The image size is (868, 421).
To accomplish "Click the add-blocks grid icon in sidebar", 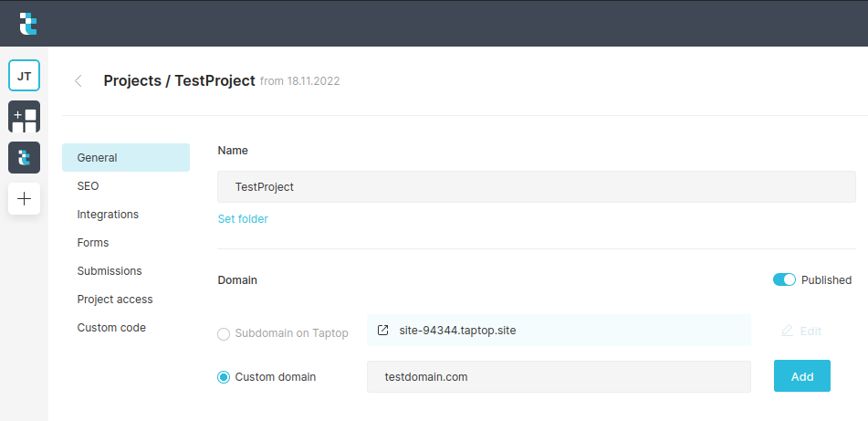I will (24, 116).
